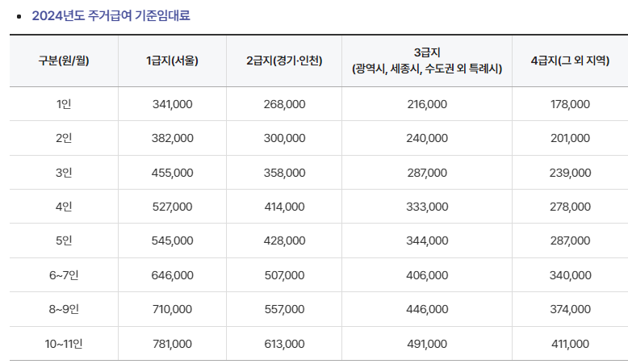Select the 3인 row label
628x364 pixels.
coord(64,173)
